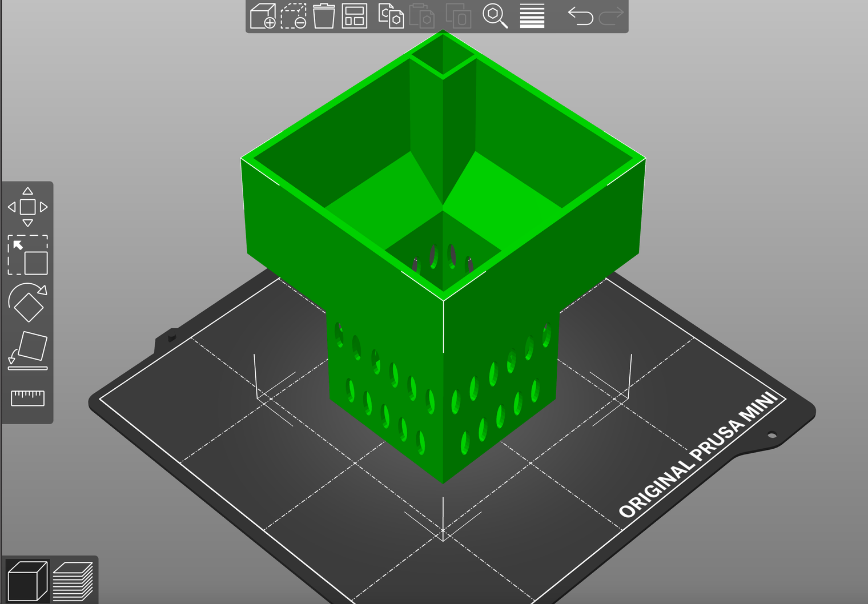Click the Add object icon
Screen dimensions: 868x604
[x=263, y=16]
